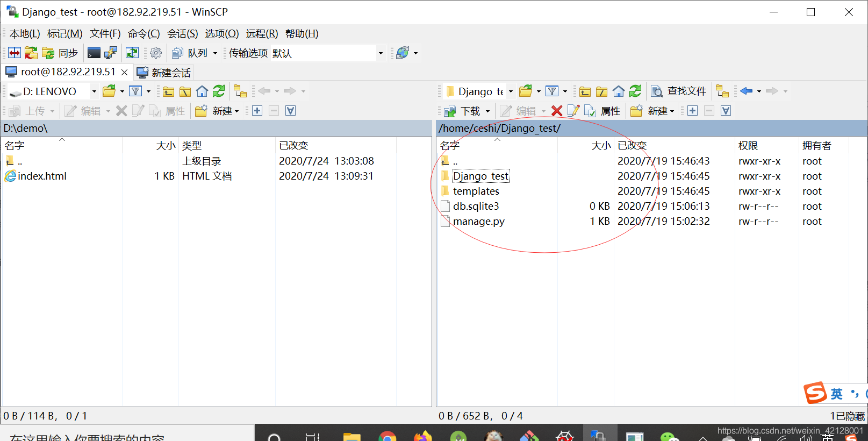This screenshot has height=441, width=868.
Task: Open remote 属性 properties
Action: [603, 111]
